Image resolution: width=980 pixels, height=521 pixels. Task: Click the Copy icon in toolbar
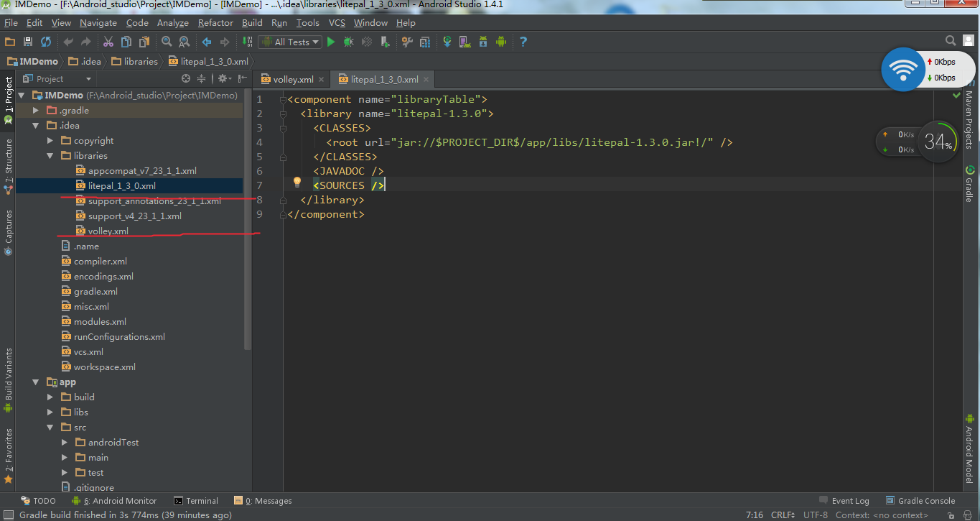[126, 42]
